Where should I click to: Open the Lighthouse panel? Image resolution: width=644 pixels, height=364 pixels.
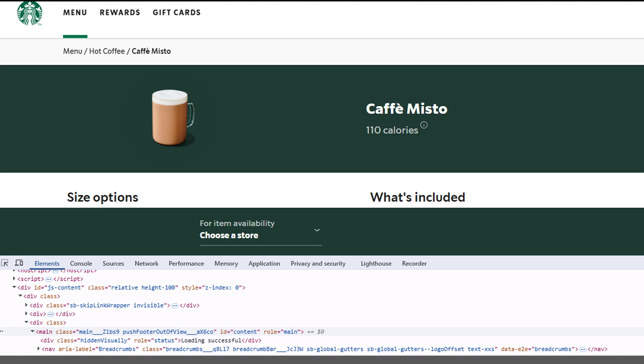click(376, 264)
